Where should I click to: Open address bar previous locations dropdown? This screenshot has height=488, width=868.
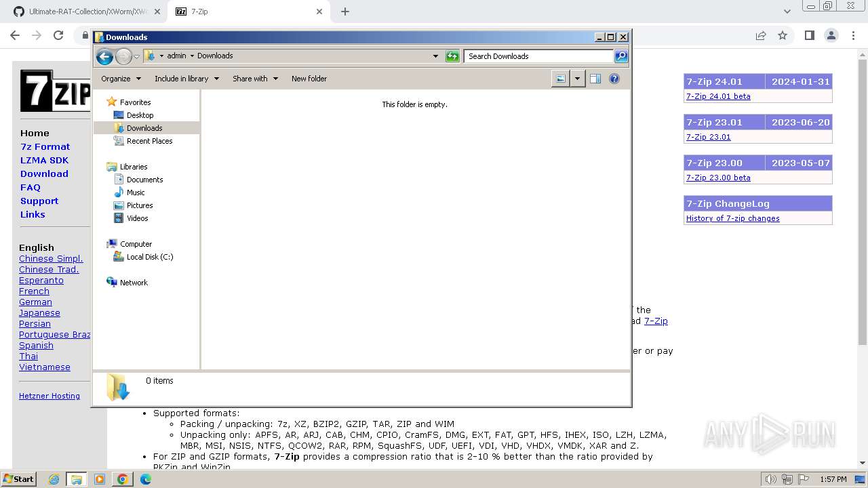(x=435, y=56)
